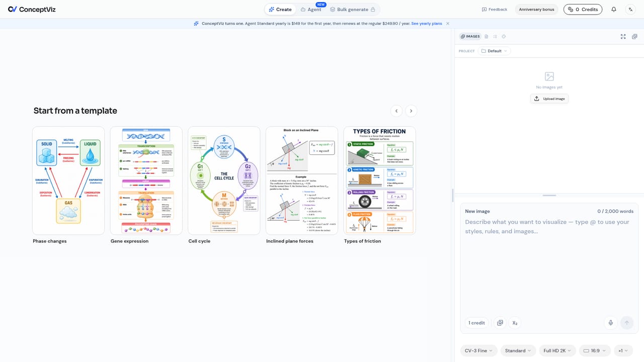Open the Phase changes template
The image size is (644, 362).
coord(68,180)
